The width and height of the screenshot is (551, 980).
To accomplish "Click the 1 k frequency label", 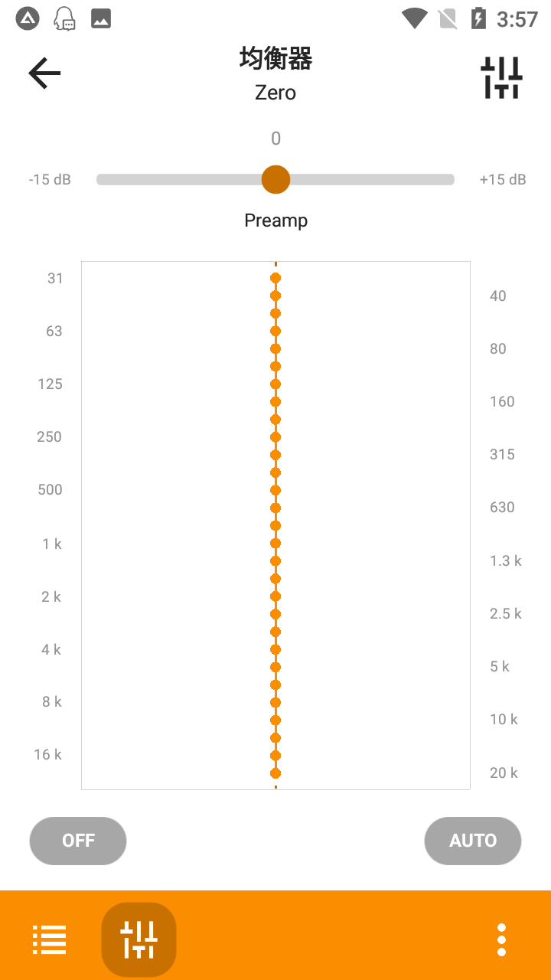I will coord(52,544).
